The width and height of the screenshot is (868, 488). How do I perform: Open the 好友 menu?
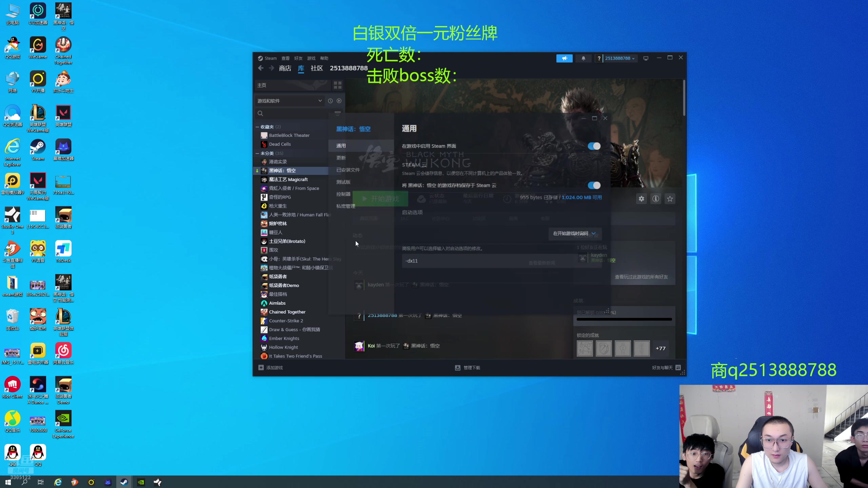(x=298, y=58)
